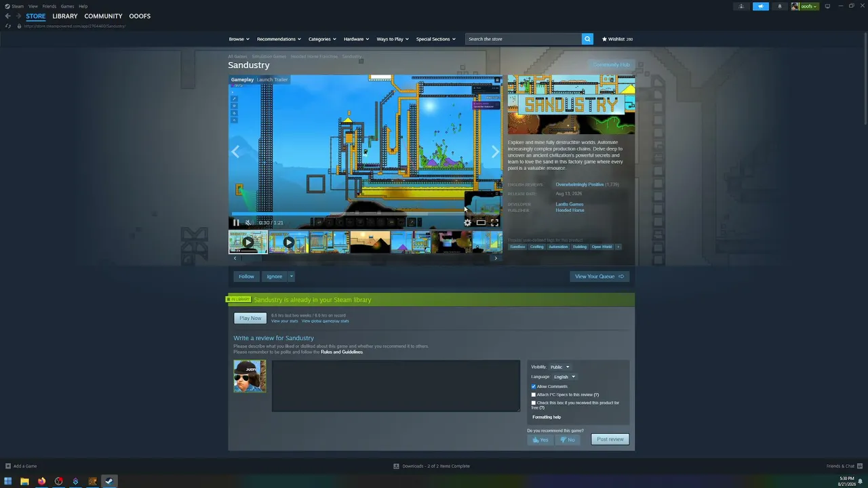Select the first trailer thumbnail in the strip
The image size is (868, 488).
click(248, 242)
